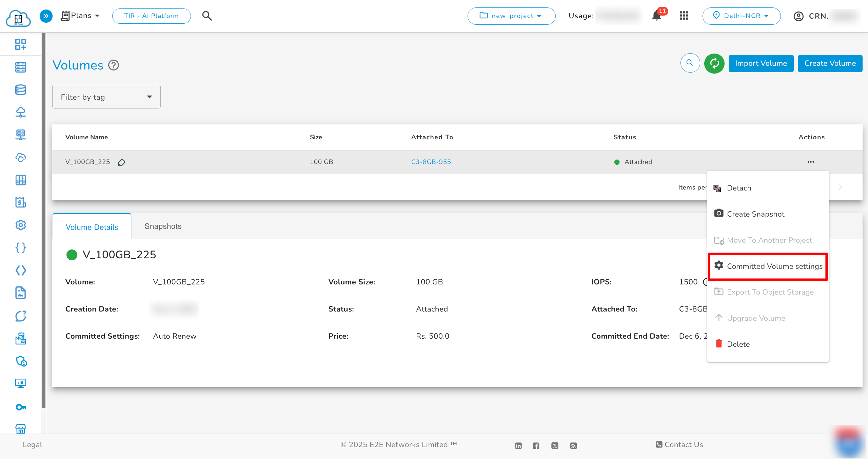Open the notifications bell icon
Image resolution: width=868 pixels, height=459 pixels.
[x=657, y=16]
